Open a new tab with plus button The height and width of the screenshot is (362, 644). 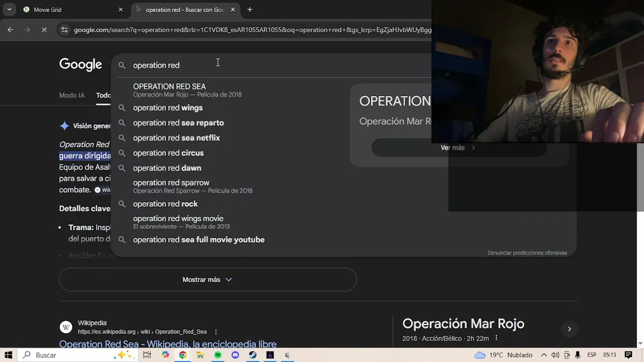pos(250,10)
